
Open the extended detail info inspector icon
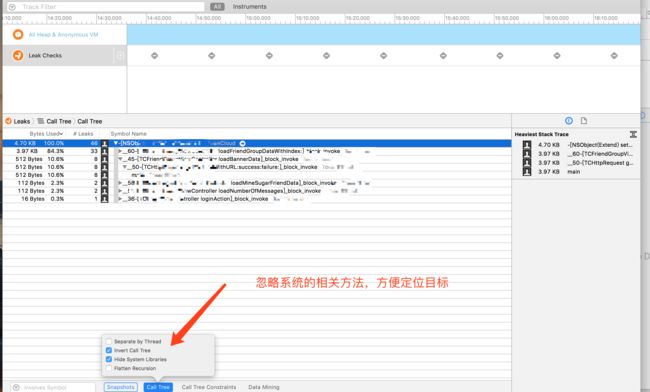[569, 121]
